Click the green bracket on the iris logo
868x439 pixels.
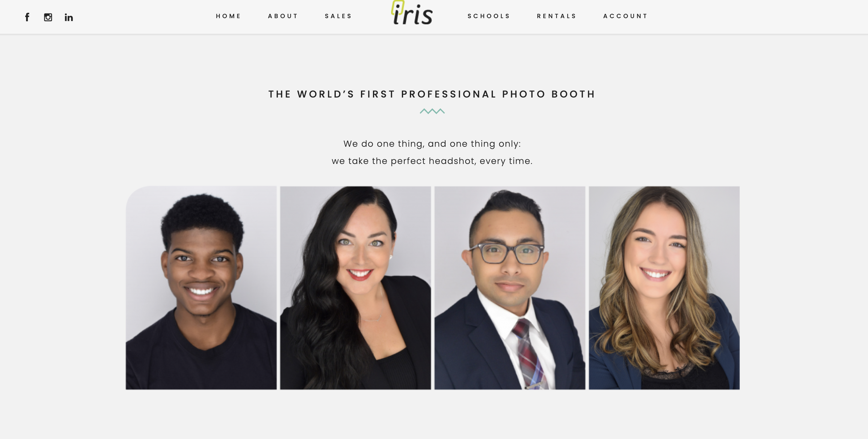click(397, 7)
